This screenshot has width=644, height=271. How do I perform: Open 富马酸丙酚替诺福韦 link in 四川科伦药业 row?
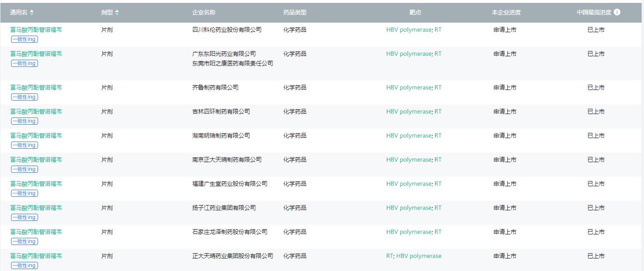36,30
